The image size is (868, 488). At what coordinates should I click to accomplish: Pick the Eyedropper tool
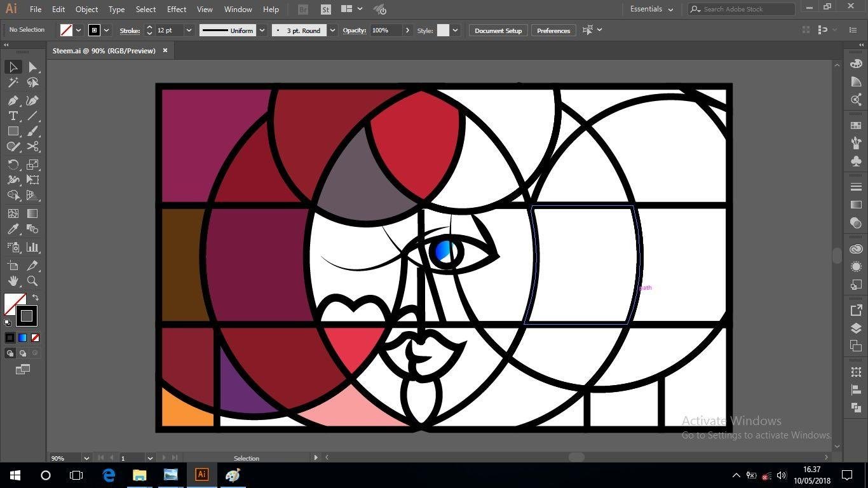[x=13, y=229]
